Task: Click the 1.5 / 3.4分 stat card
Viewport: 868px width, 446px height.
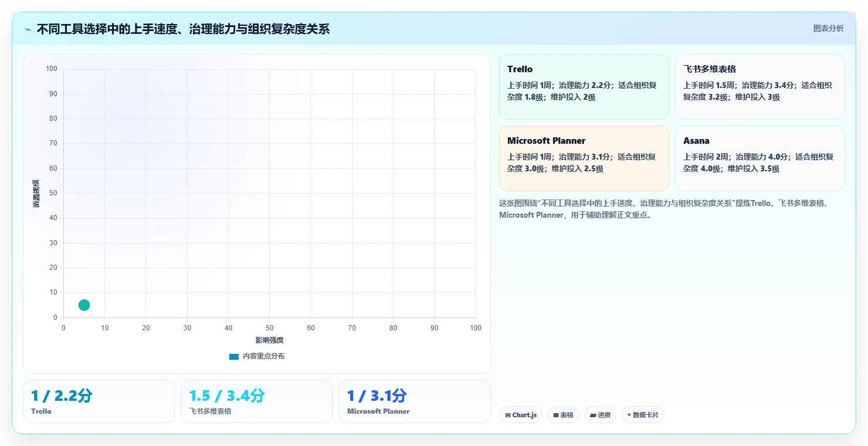Action: [x=256, y=401]
